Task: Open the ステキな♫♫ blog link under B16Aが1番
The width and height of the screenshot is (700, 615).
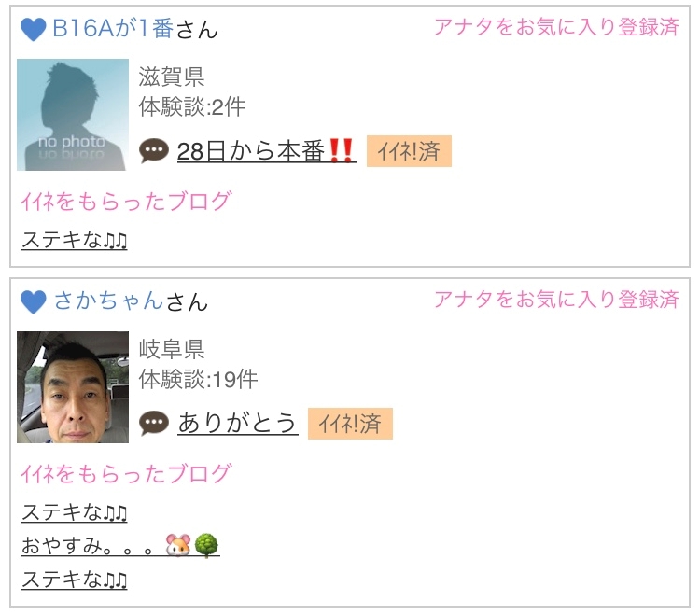Action: pos(74,240)
